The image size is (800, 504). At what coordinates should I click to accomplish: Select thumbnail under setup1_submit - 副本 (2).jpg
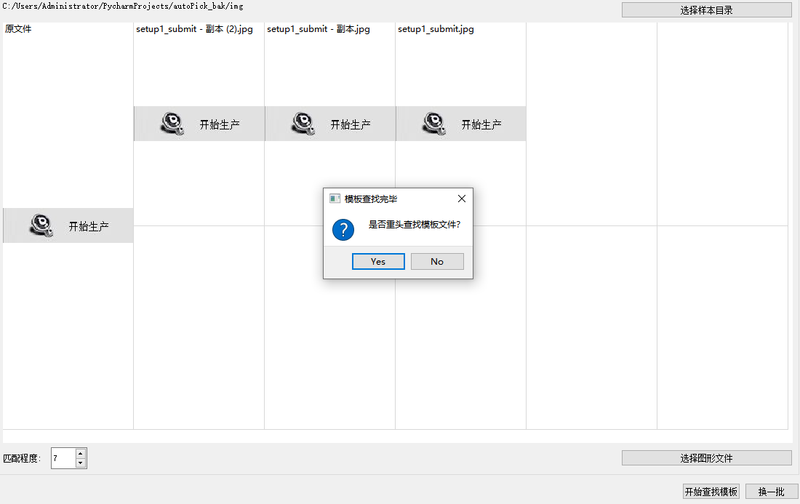pyautogui.click(x=199, y=123)
